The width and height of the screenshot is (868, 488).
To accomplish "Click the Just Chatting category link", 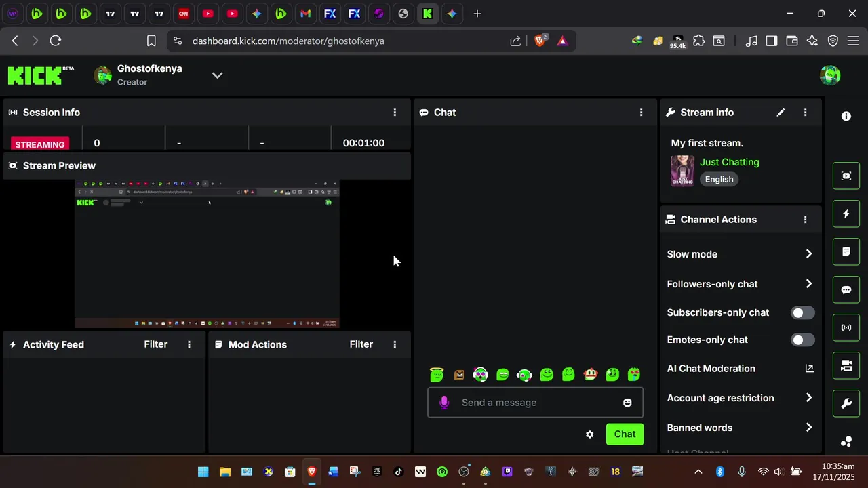I will point(730,162).
